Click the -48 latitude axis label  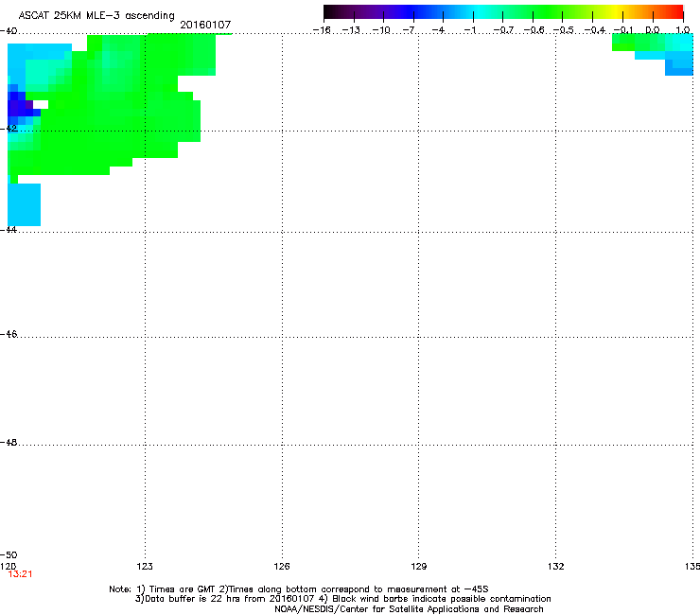click(9, 442)
